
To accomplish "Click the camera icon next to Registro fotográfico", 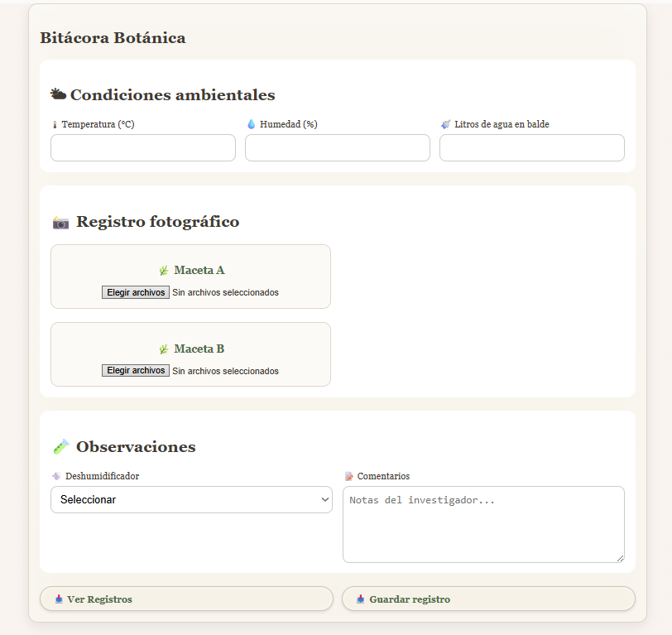I will (61, 223).
